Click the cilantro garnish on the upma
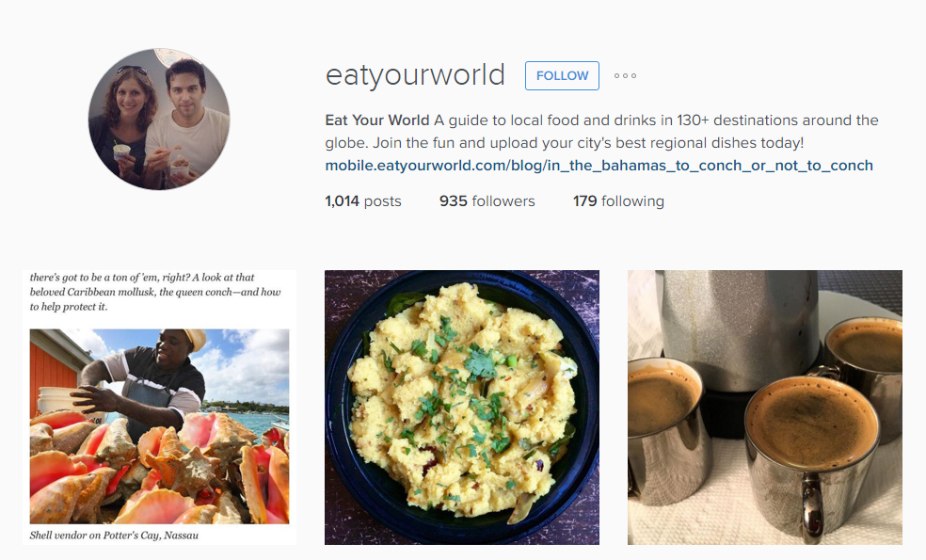This screenshot has width=926, height=560. (480, 362)
